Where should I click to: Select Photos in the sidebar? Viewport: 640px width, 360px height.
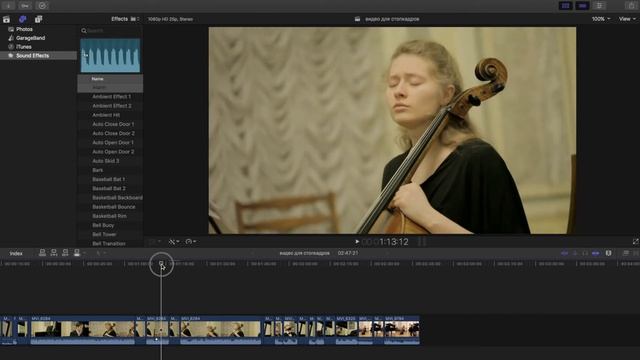point(24,29)
